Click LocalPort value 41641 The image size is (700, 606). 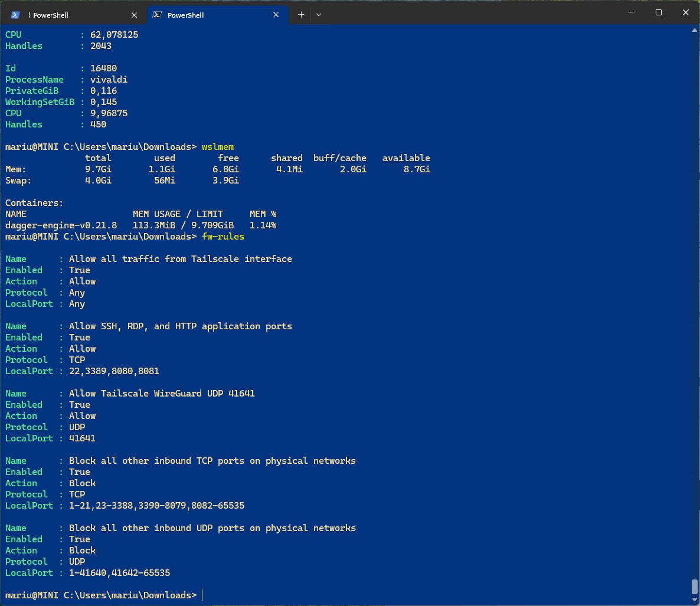pyautogui.click(x=82, y=438)
